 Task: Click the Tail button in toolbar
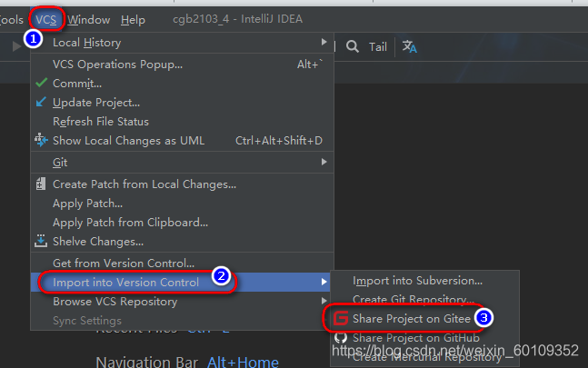click(x=378, y=46)
